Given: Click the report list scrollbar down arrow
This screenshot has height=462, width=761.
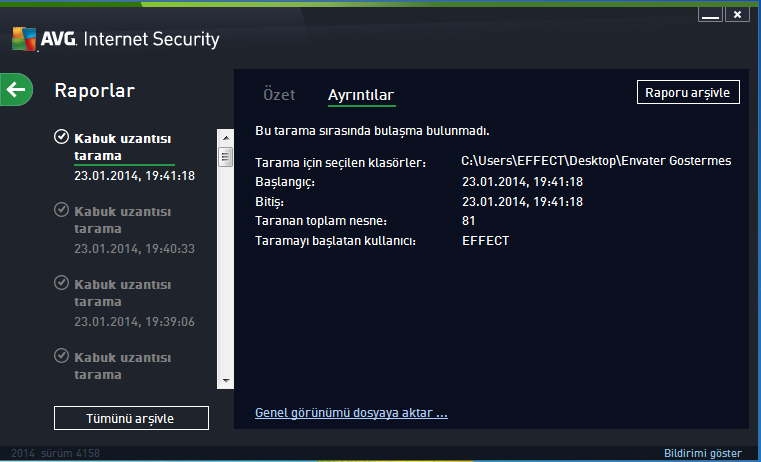Looking at the screenshot, I should point(226,381).
